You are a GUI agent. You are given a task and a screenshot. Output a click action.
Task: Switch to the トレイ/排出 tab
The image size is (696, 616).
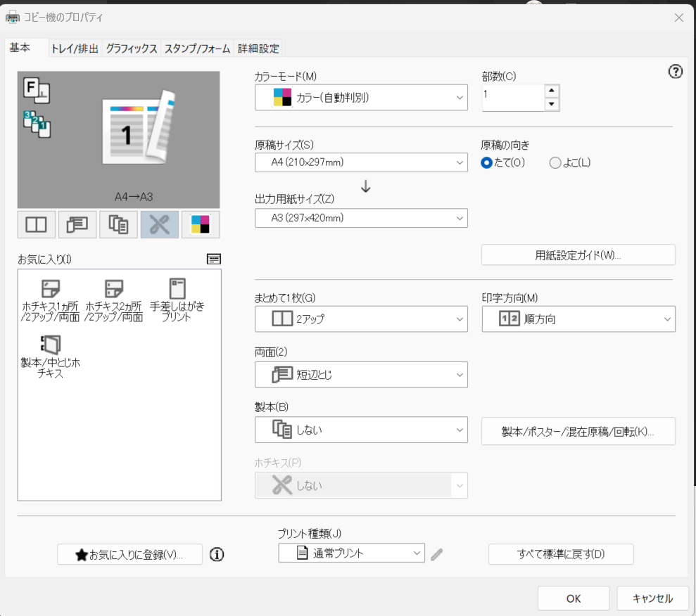pos(75,49)
